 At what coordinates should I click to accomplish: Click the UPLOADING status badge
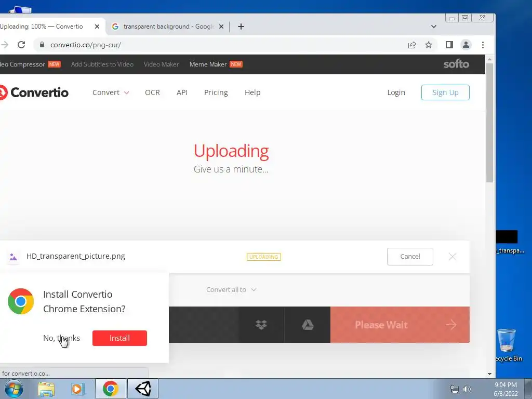click(x=263, y=257)
